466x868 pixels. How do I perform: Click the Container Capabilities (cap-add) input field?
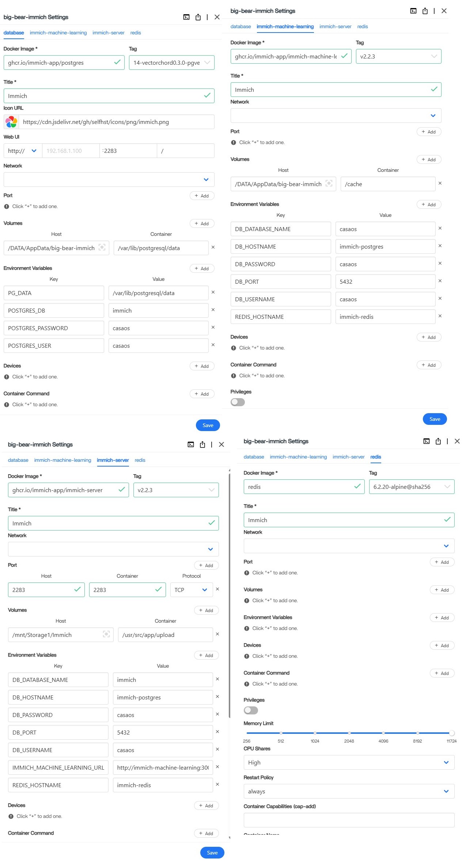pos(349,820)
